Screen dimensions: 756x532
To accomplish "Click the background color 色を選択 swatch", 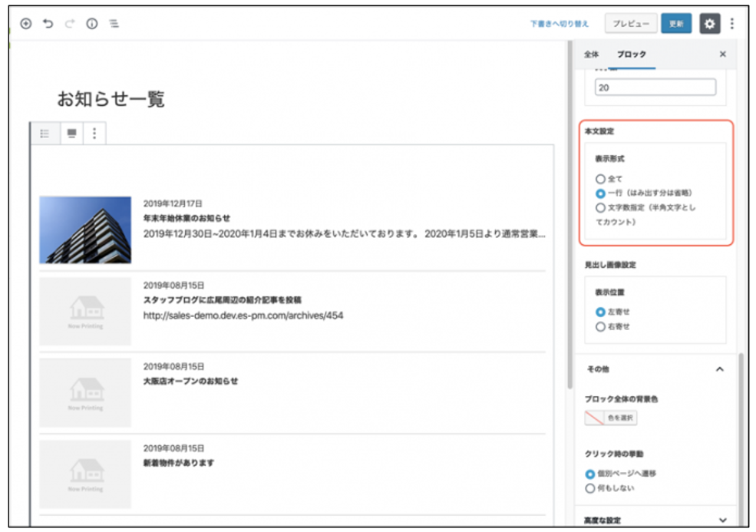I will pyautogui.click(x=611, y=418).
